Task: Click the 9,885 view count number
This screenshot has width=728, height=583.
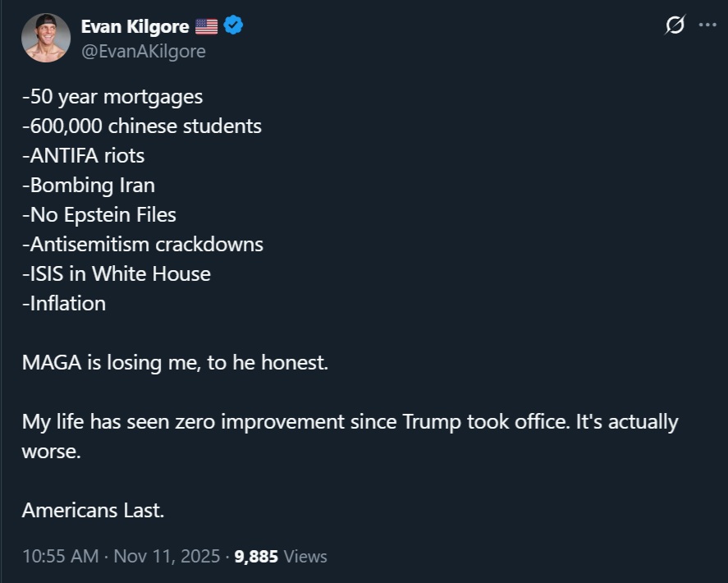Action: [x=256, y=556]
